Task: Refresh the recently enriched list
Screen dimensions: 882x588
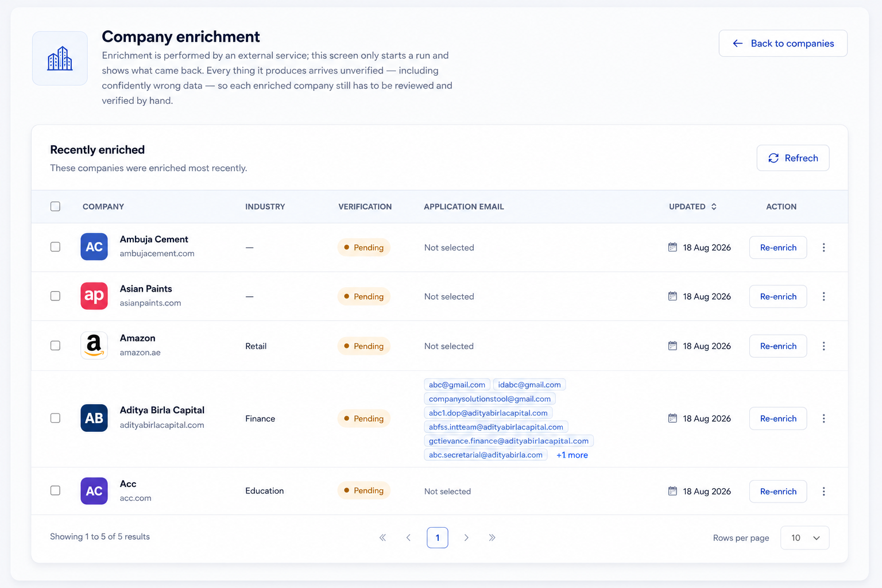Action: pos(793,158)
